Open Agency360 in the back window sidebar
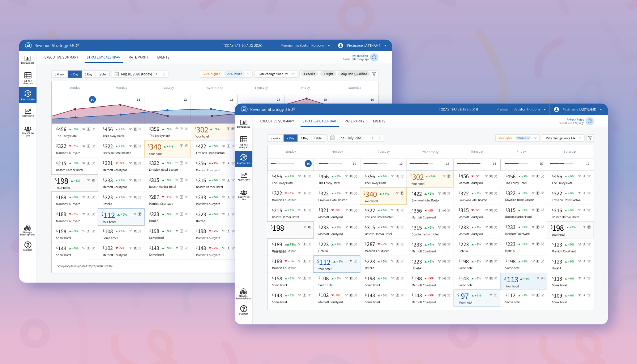The image size is (637, 364). pyautogui.click(x=28, y=113)
